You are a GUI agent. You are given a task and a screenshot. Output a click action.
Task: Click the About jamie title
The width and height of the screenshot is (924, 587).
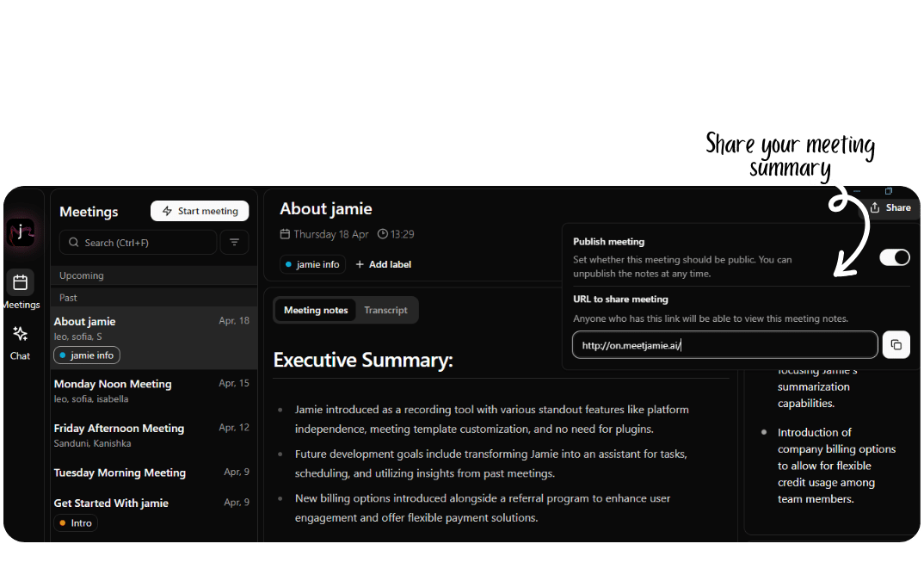pos(326,208)
